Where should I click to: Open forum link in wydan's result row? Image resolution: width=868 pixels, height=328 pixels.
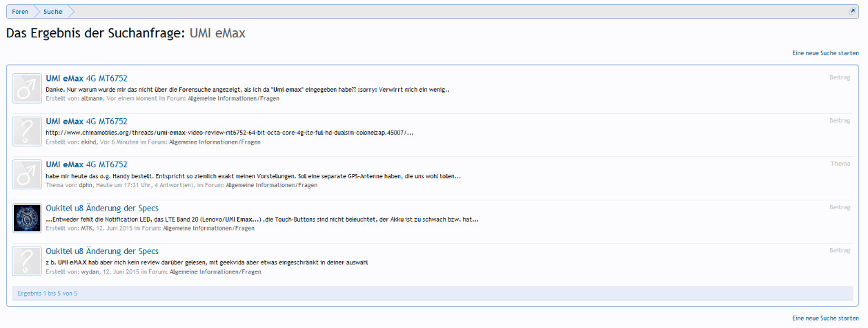pos(215,272)
